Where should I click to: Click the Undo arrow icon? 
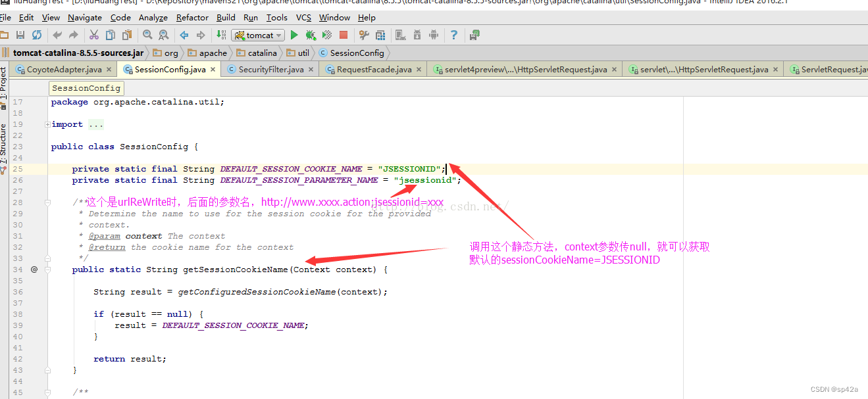(57, 35)
